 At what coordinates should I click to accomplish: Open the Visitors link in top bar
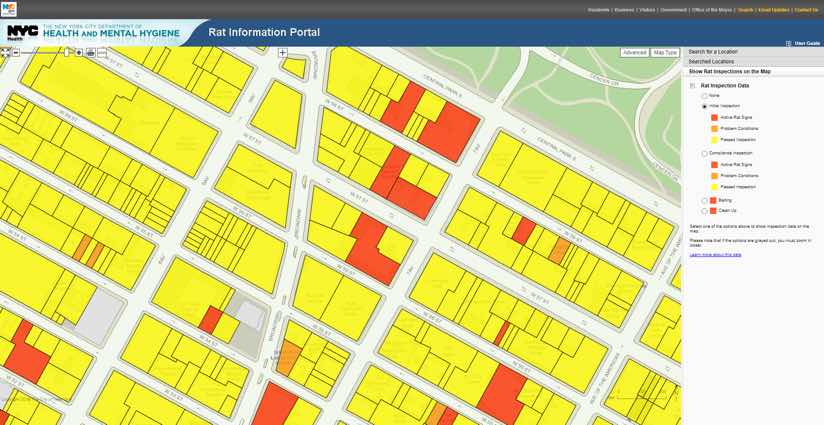[x=647, y=10]
